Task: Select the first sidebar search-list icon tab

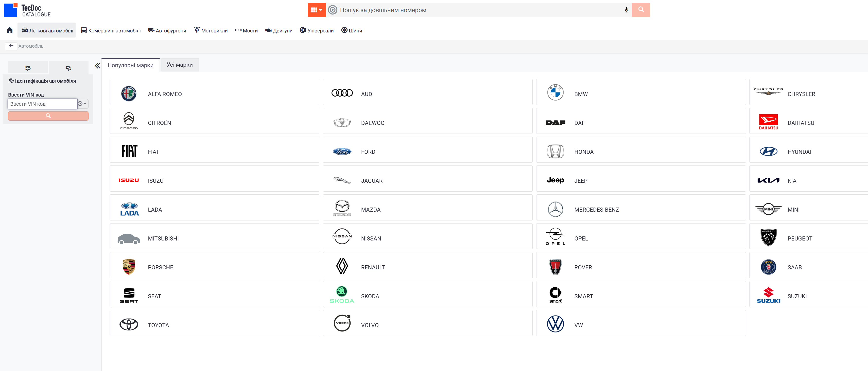Action: pos(28,68)
